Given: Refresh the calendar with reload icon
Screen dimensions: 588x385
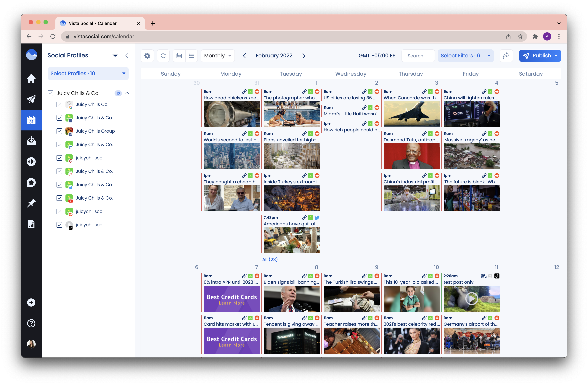Looking at the screenshot, I should (163, 56).
